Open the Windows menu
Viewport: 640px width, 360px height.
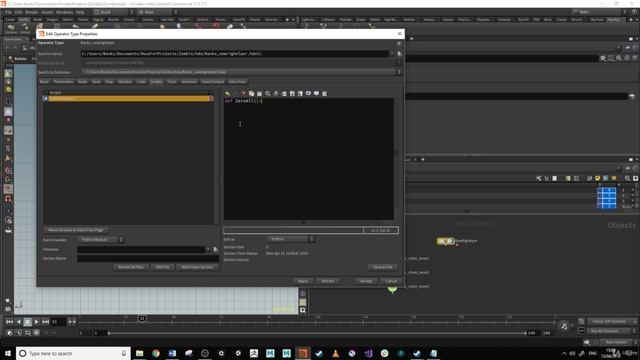point(64,12)
